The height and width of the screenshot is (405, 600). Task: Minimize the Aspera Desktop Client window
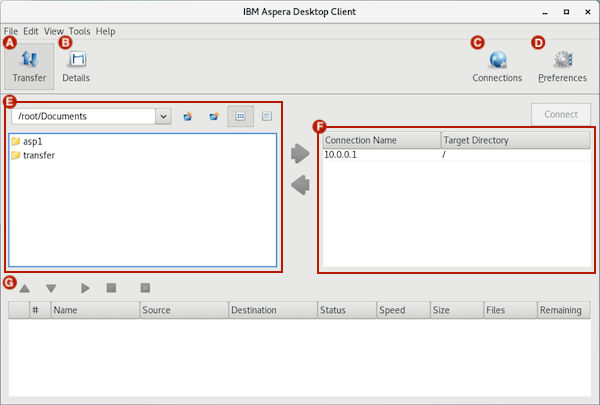pyautogui.click(x=545, y=12)
